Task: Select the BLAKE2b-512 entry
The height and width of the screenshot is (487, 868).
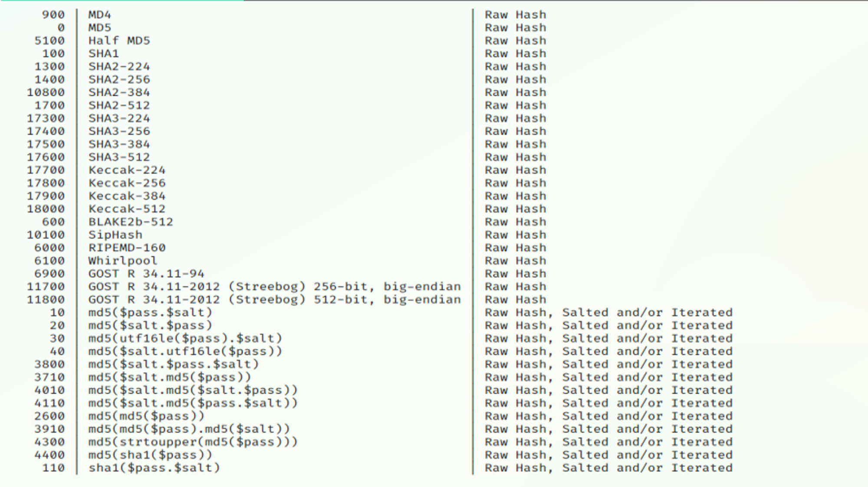Action: click(x=131, y=222)
